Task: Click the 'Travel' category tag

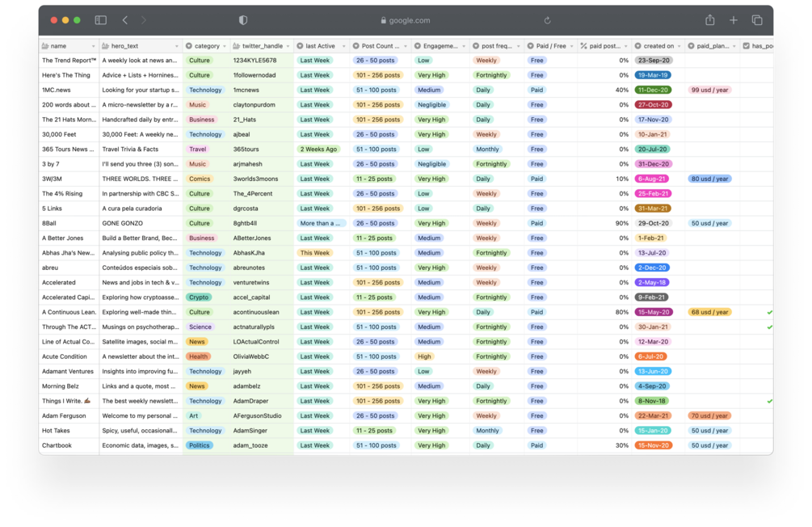Action: pos(198,150)
